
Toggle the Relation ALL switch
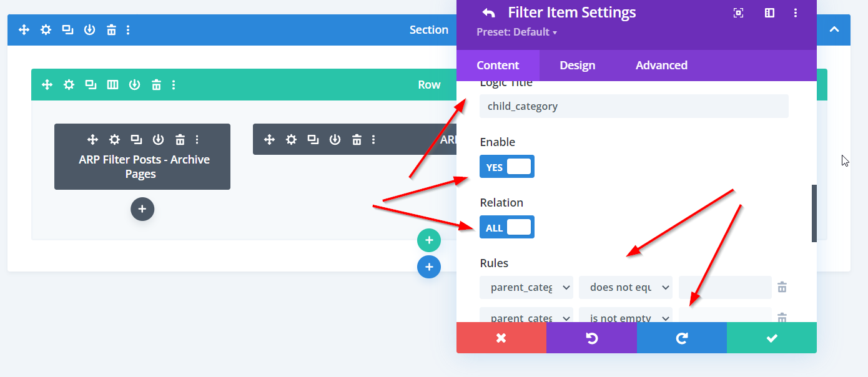pos(506,227)
